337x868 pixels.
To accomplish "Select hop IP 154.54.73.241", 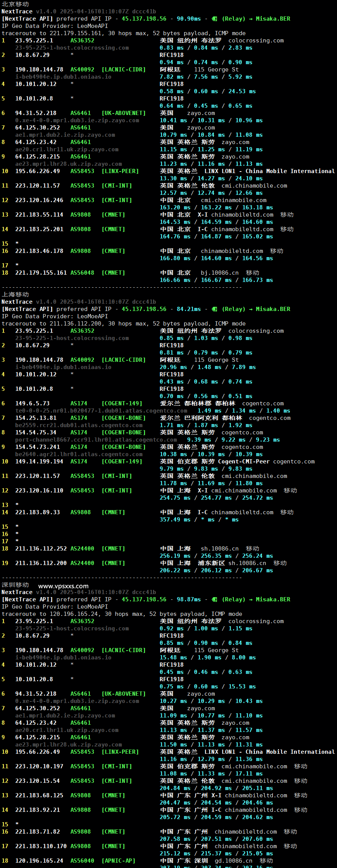I will pyautogui.click(x=37, y=447).
